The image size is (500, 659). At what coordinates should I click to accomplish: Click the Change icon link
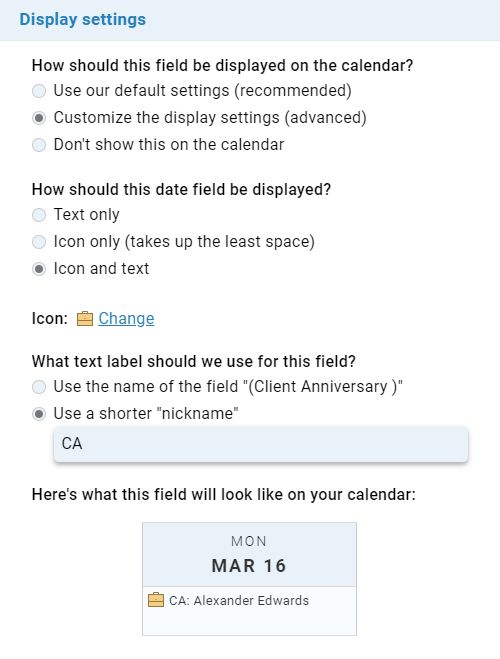pos(126,319)
